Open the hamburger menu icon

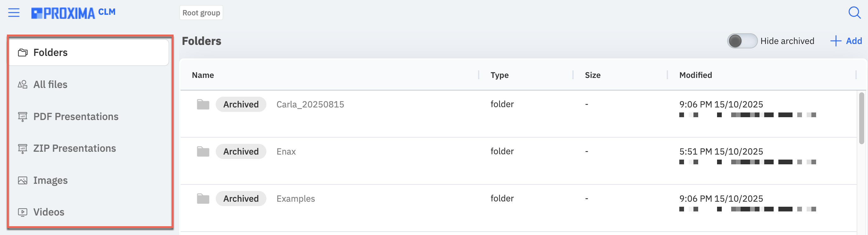point(14,13)
